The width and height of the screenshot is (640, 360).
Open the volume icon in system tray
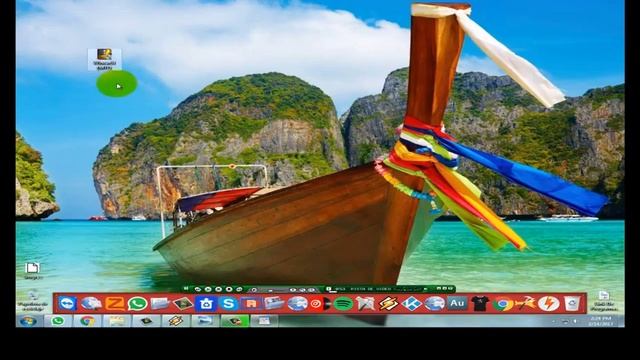(x=576, y=321)
